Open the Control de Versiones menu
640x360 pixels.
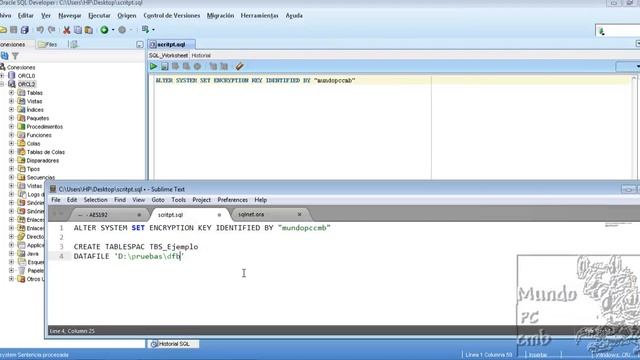tap(171, 16)
